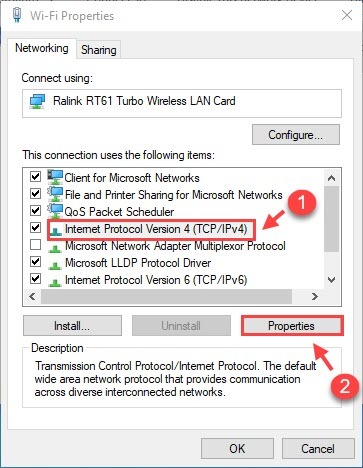Image resolution: width=363 pixels, height=468 pixels.
Task: Click the vertical scrollbar thumb in items list
Action: (x=332, y=219)
